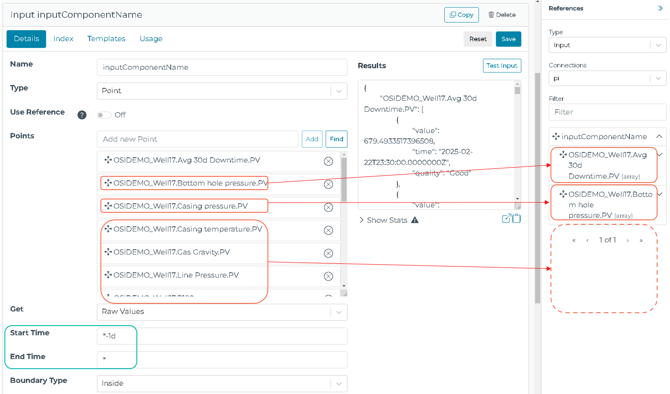
Task: Click the Name input field
Action: pos(222,67)
